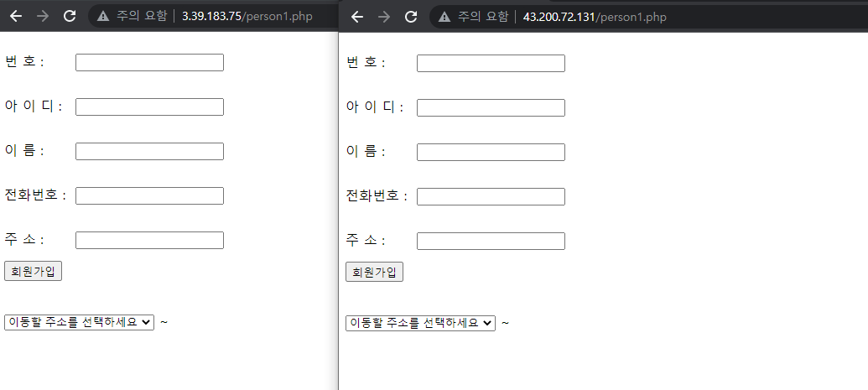Click the 아이디 field in 43.200.72.131 window
Viewport: 868px width, 390px height.
click(x=491, y=107)
